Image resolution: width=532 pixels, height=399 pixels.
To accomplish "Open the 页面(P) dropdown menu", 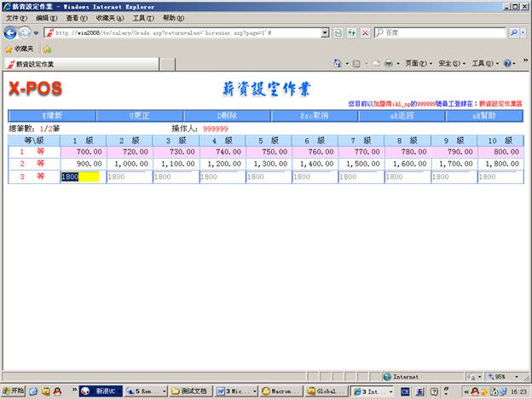I will tap(417, 64).
